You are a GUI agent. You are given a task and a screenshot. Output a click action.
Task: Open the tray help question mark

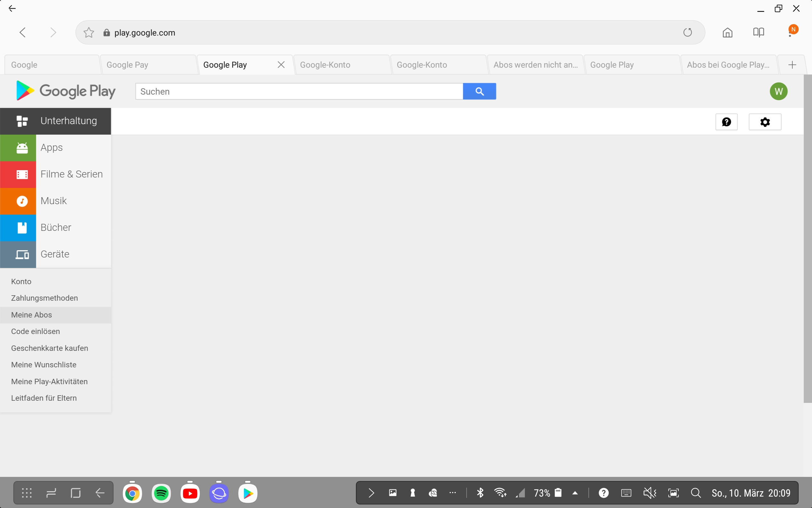604,493
